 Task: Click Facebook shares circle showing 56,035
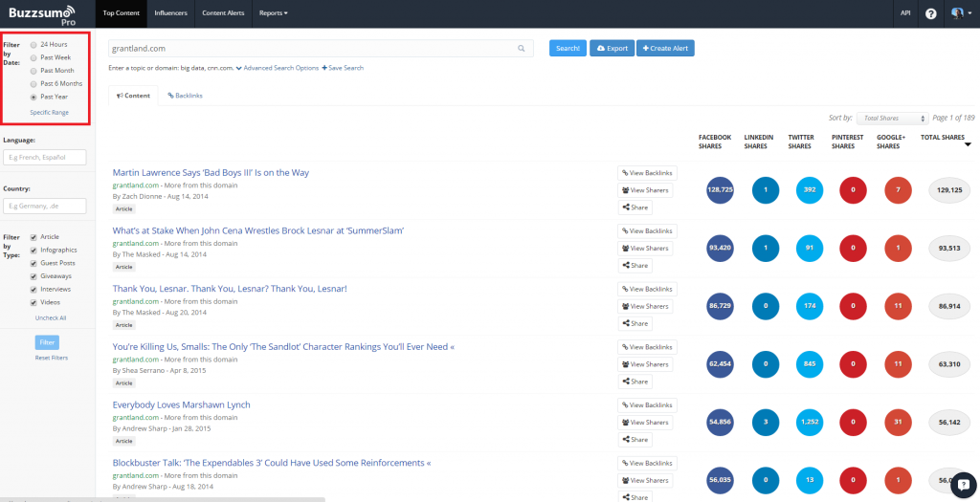(720, 480)
